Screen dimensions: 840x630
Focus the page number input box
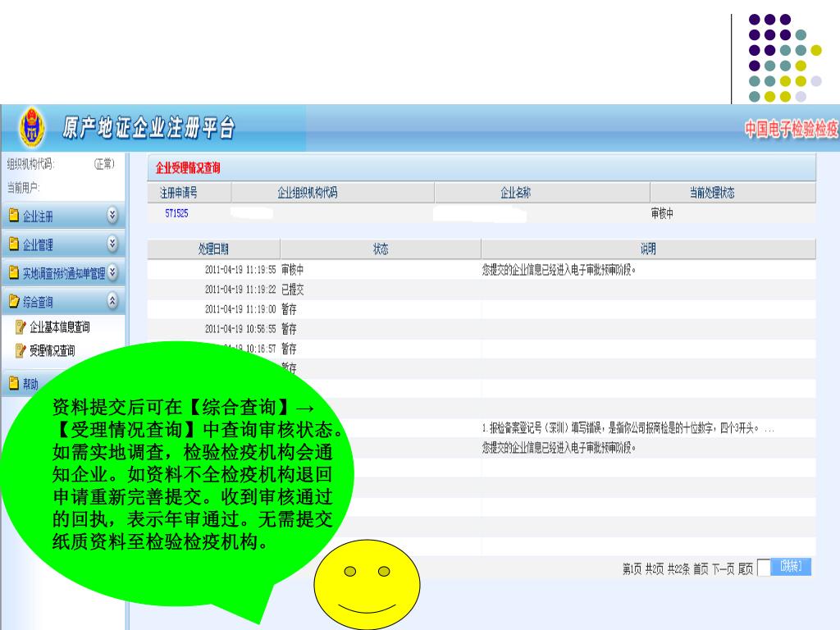tap(764, 568)
